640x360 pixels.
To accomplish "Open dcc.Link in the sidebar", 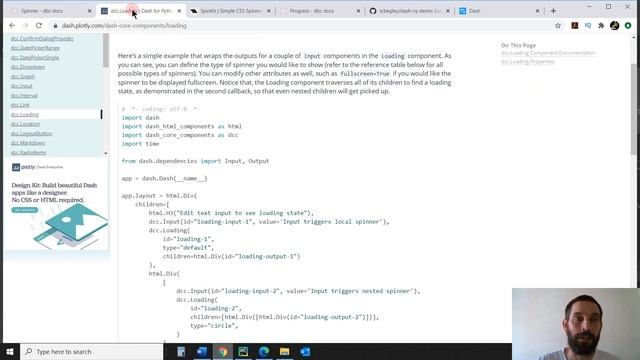I will click(x=20, y=105).
